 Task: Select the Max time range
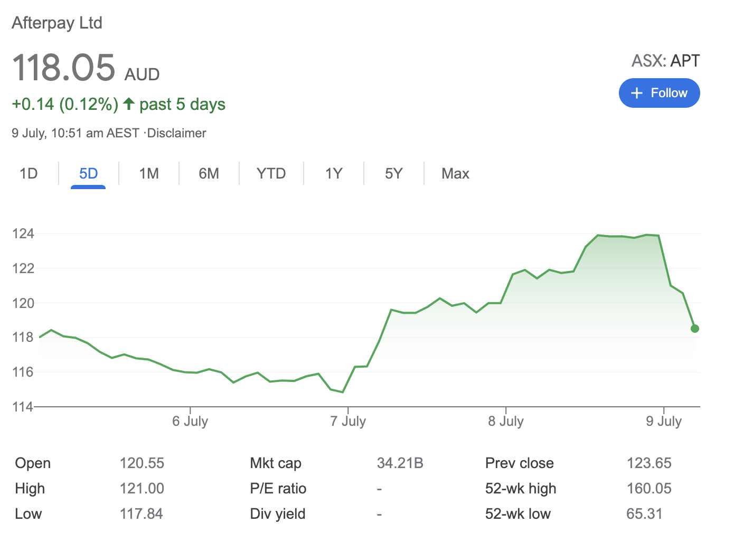[455, 173]
